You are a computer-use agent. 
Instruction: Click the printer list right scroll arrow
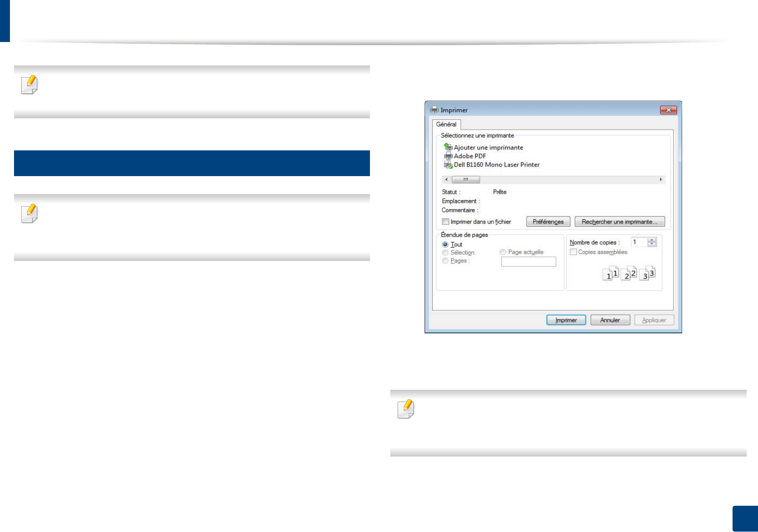point(661,180)
